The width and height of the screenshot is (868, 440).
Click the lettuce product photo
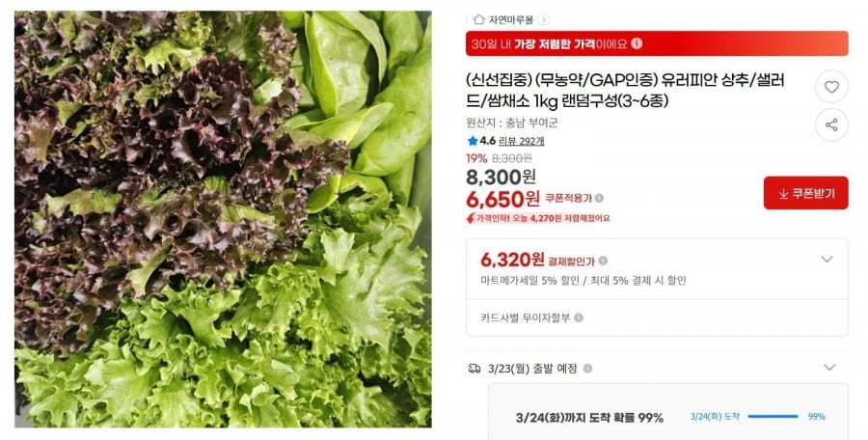pos(223,219)
